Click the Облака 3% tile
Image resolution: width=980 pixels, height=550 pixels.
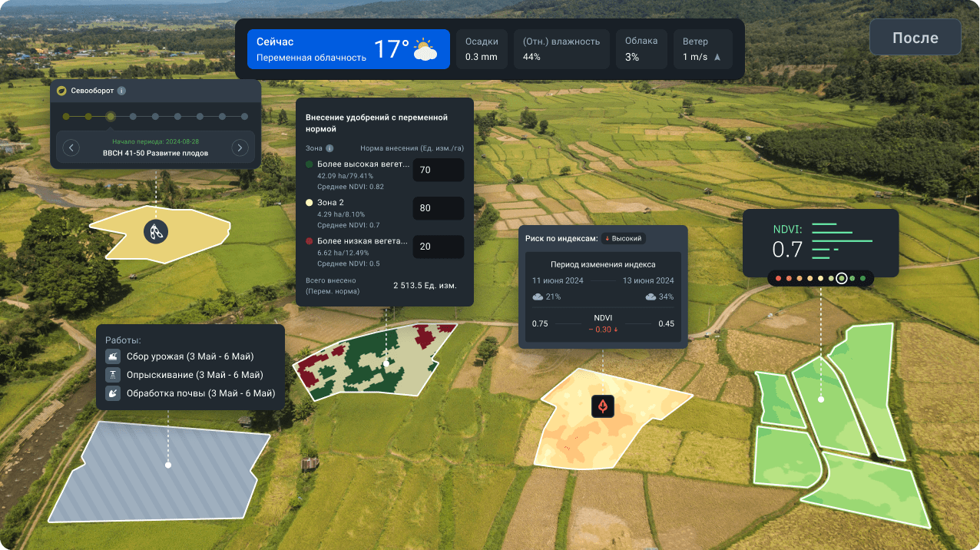point(641,49)
